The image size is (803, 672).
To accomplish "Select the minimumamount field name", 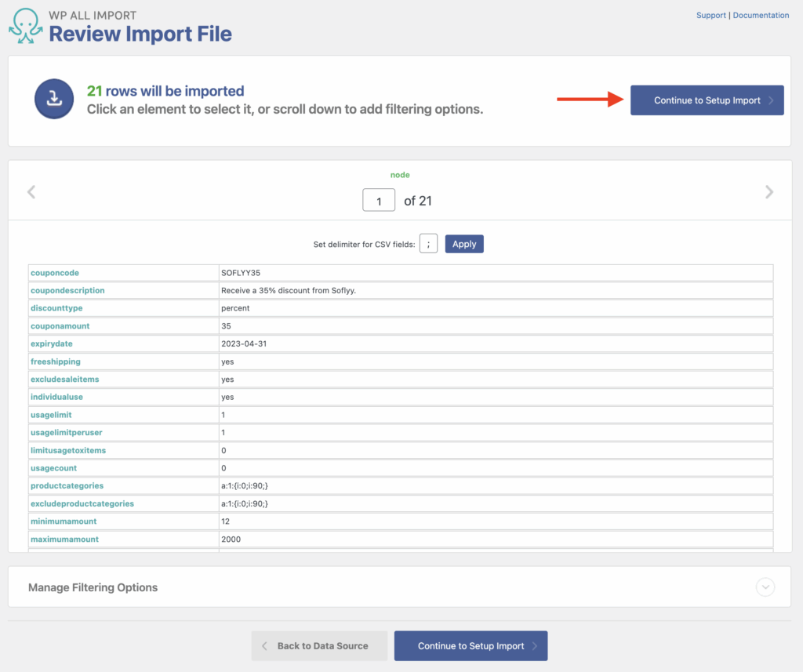I will click(64, 521).
